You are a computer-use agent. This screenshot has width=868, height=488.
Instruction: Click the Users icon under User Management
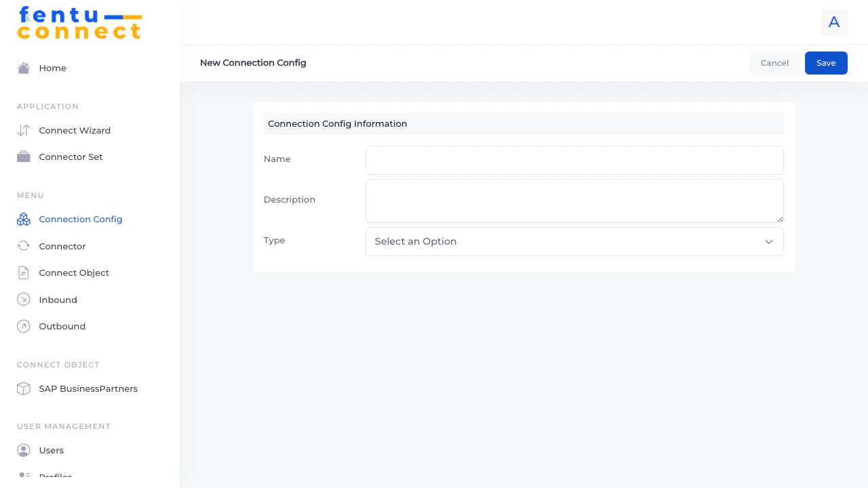[23, 450]
